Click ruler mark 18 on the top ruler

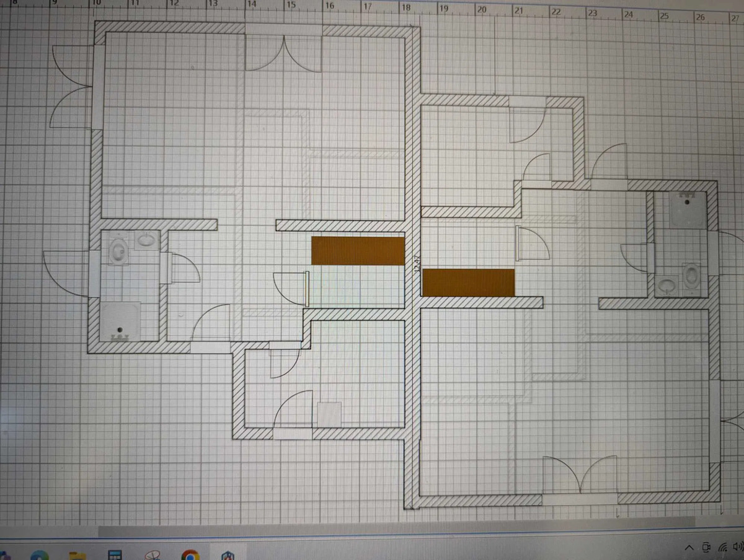[x=405, y=8]
